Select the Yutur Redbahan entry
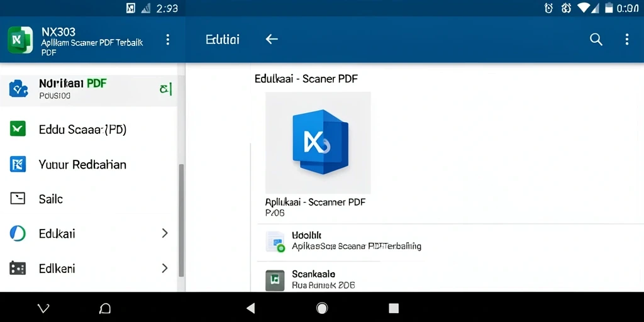The image size is (644, 322). pos(89,164)
